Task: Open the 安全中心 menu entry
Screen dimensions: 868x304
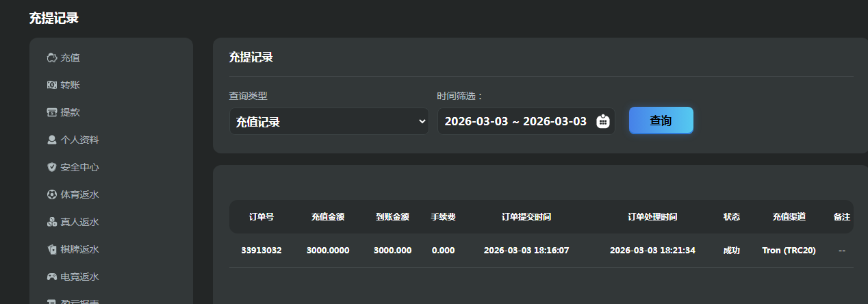Action: point(79,167)
